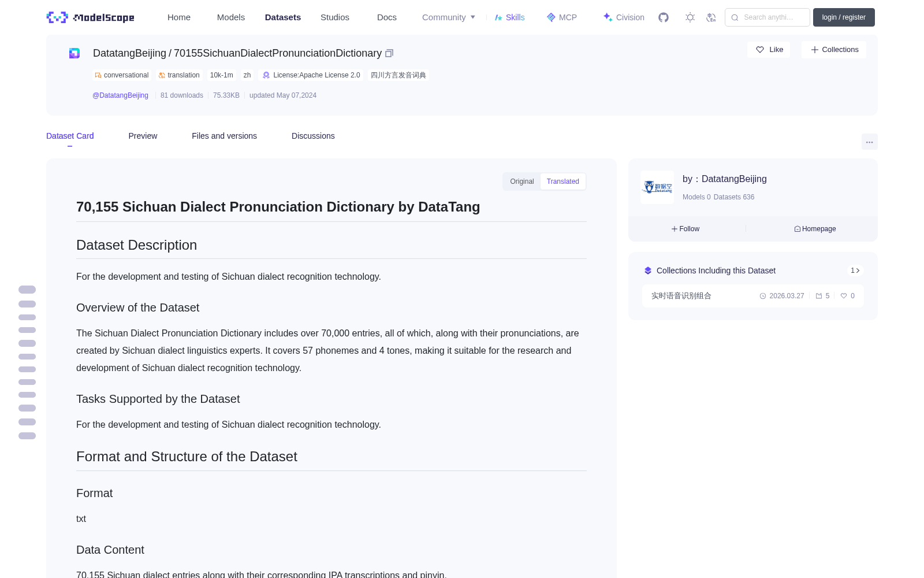
Task: Open the three-dot more options menu
Action: click(869, 142)
